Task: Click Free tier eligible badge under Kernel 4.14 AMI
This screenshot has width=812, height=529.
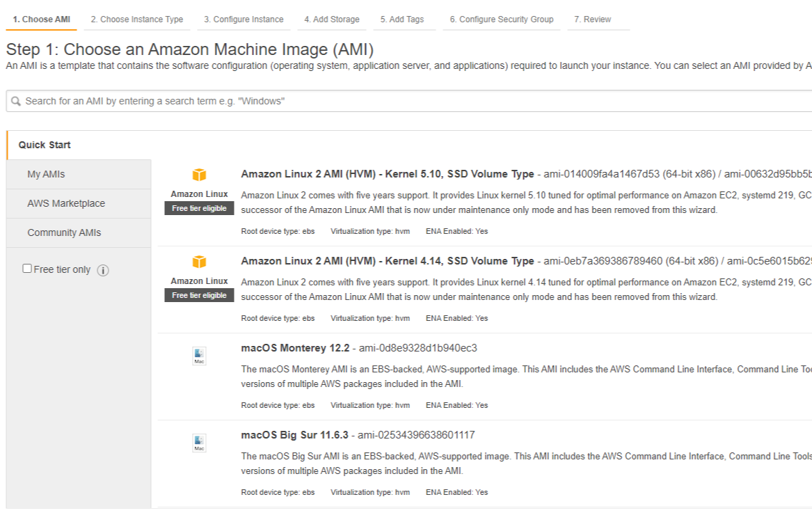Action: [x=200, y=295]
